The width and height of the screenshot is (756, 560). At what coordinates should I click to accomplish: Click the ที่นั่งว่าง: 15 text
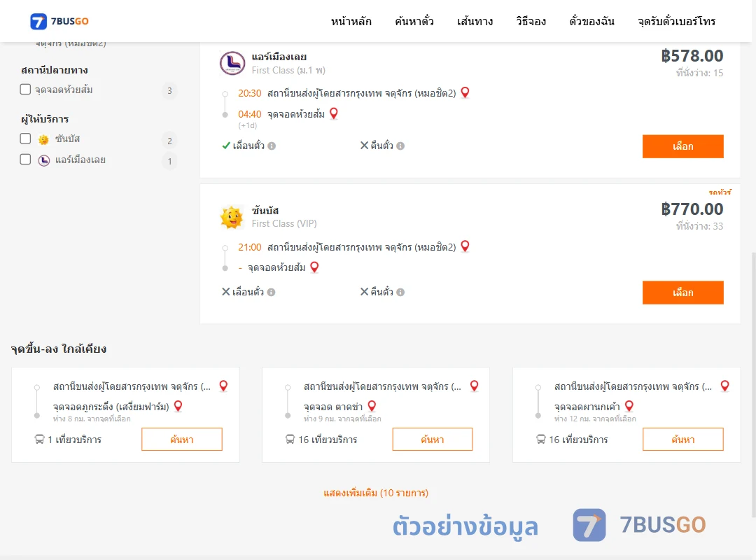click(699, 73)
